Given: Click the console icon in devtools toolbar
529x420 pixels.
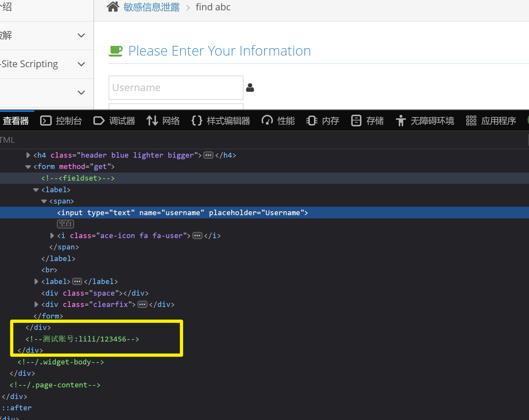Looking at the screenshot, I should point(46,121).
